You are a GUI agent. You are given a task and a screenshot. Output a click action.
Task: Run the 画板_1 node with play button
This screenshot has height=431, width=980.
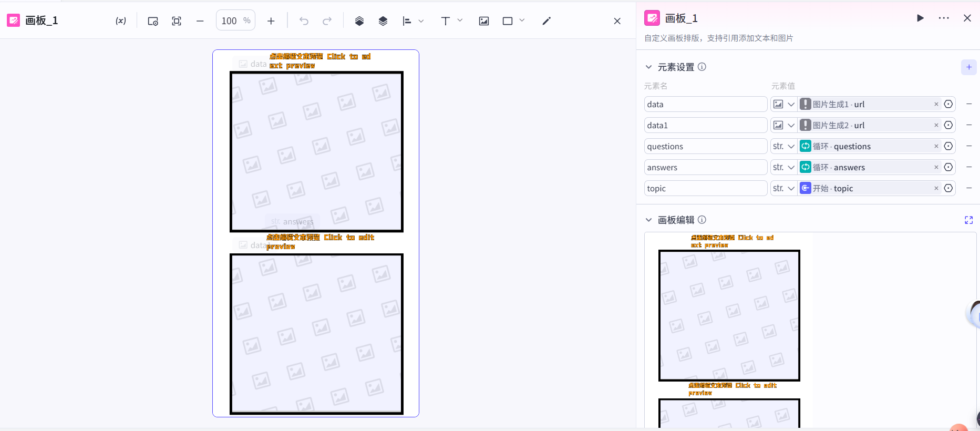pyautogui.click(x=920, y=18)
